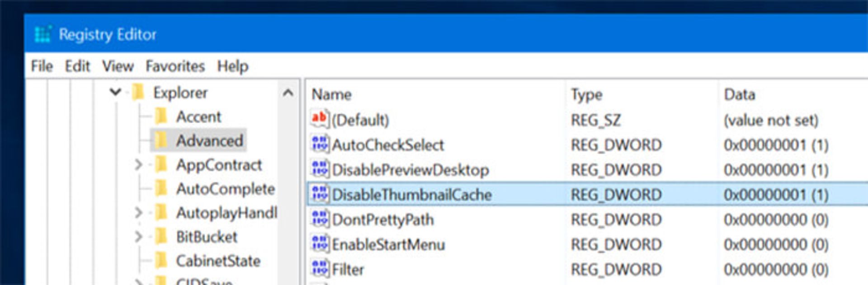
Task: Open the Edit menu
Action: click(77, 66)
